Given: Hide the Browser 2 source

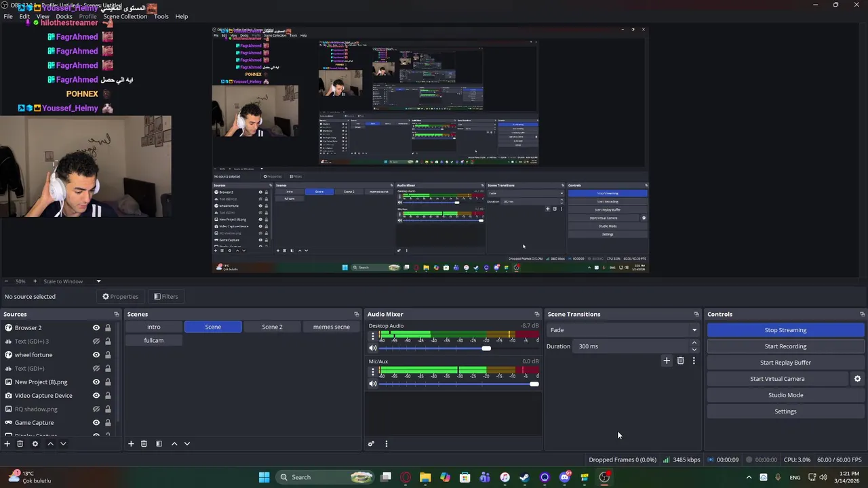Looking at the screenshot, I should [96, 327].
